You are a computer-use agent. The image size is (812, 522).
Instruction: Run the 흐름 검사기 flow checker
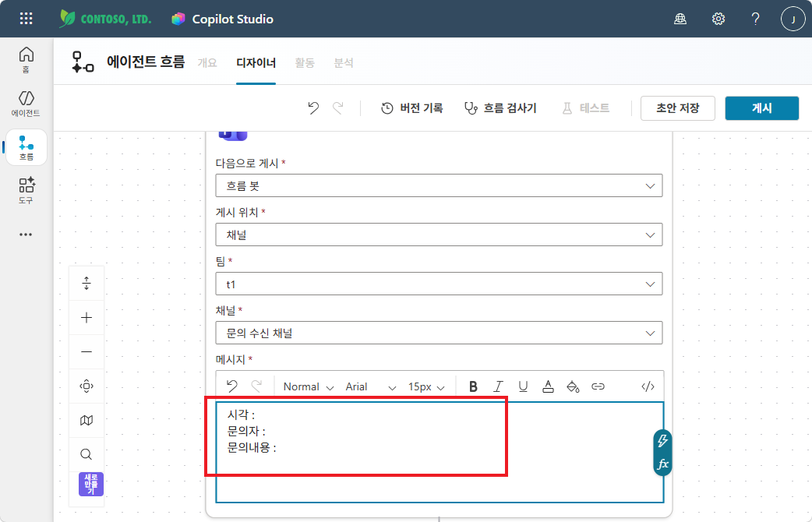[x=500, y=108]
